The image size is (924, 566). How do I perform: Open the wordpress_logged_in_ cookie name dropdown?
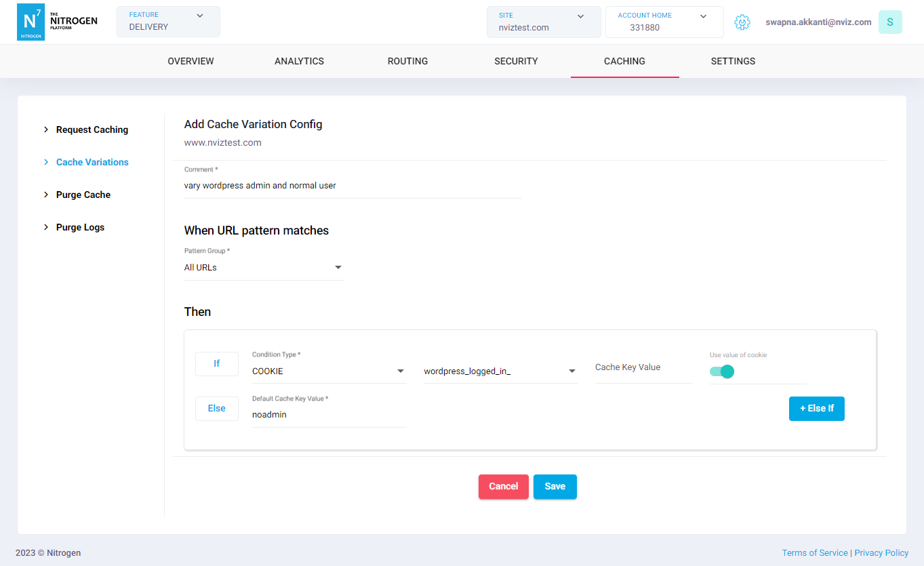click(500, 371)
